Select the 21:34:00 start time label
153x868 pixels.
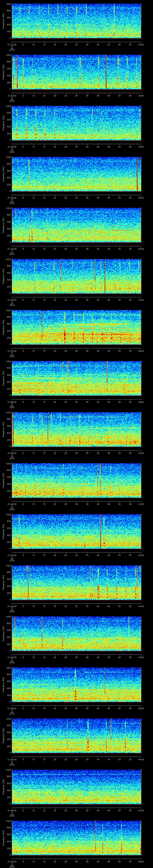coord(12,198)
